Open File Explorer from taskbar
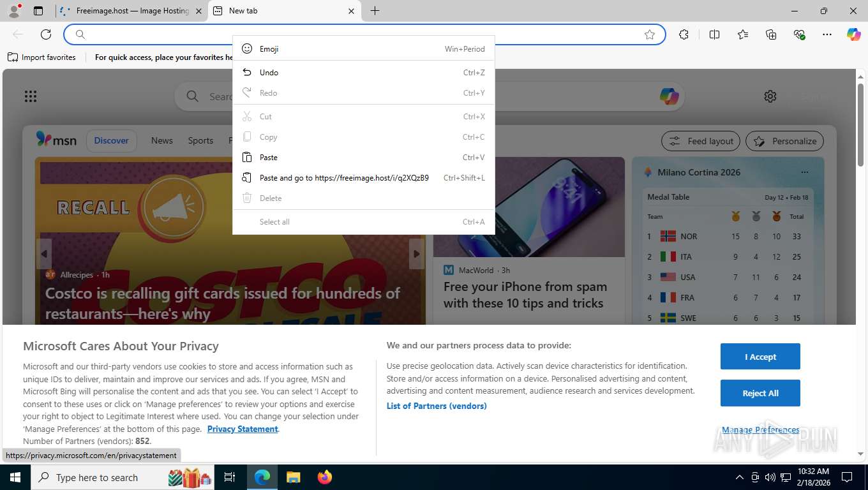 click(x=293, y=477)
